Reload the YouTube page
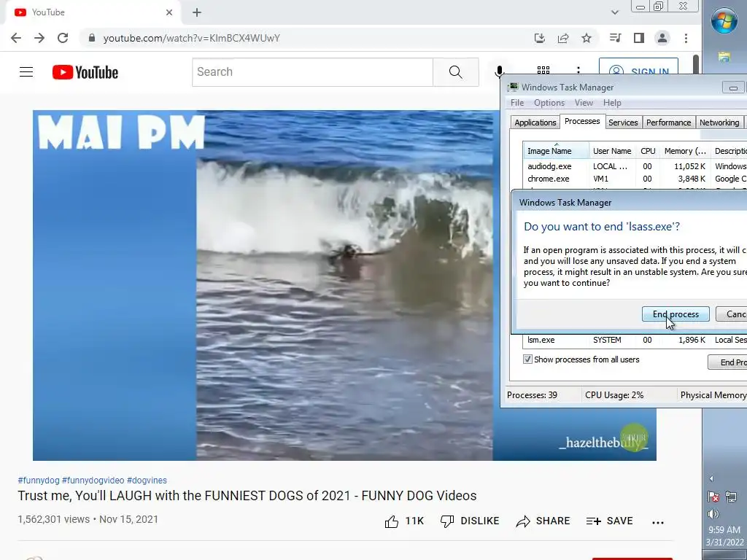Image resolution: width=747 pixels, height=560 pixels. click(x=63, y=38)
